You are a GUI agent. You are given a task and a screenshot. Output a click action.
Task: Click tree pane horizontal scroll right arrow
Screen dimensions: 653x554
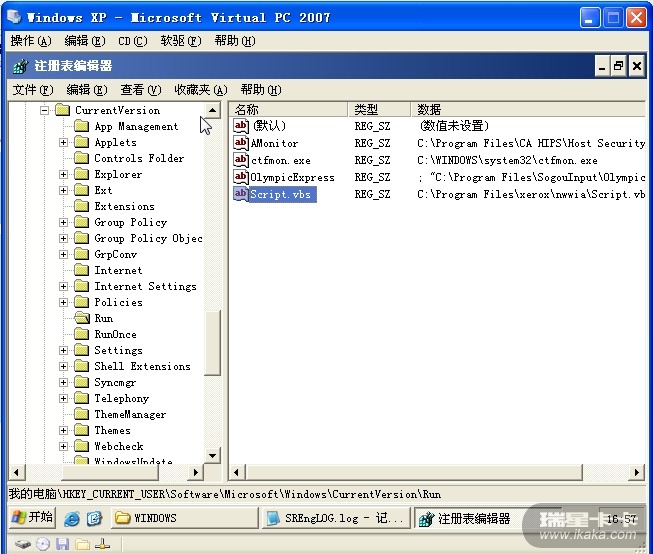(x=195, y=472)
